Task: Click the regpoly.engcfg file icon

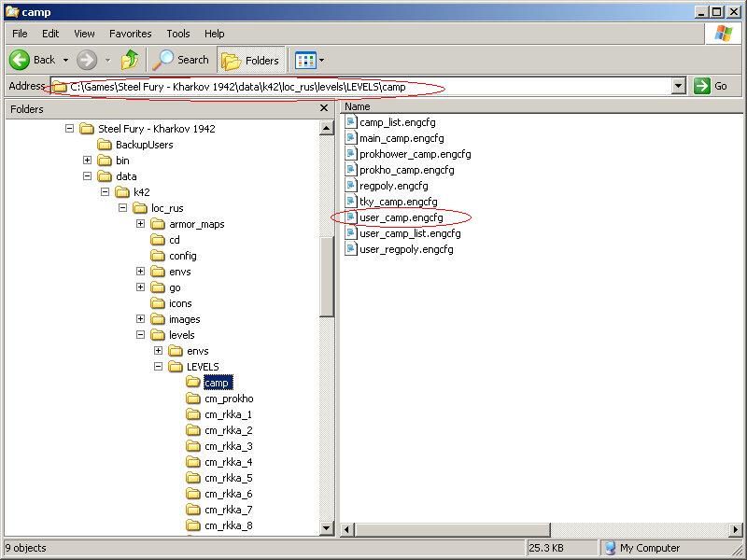Action: (x=351, y=186)
